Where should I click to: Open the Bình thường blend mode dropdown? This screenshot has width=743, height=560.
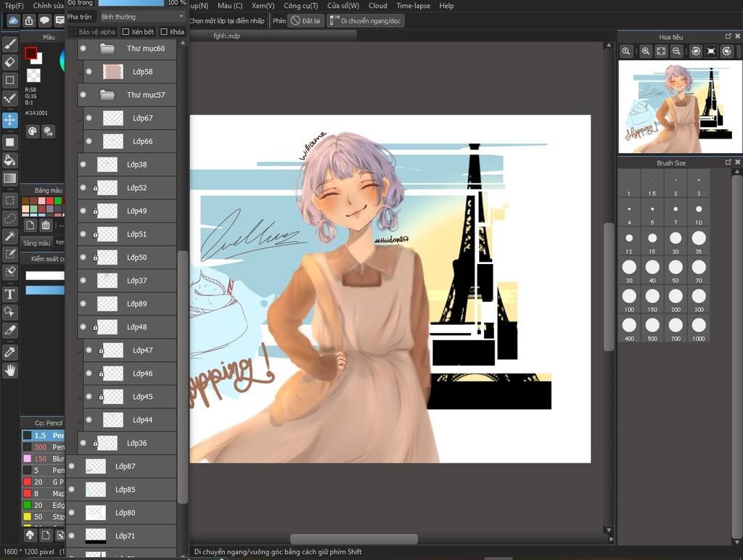pyautogui.click(x=142, y=17)
